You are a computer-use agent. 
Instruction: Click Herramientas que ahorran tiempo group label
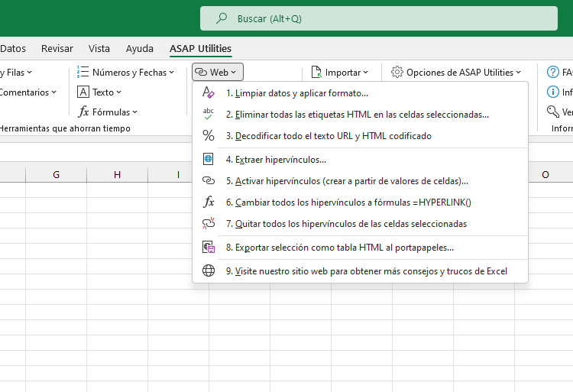[x=65, y=128]
